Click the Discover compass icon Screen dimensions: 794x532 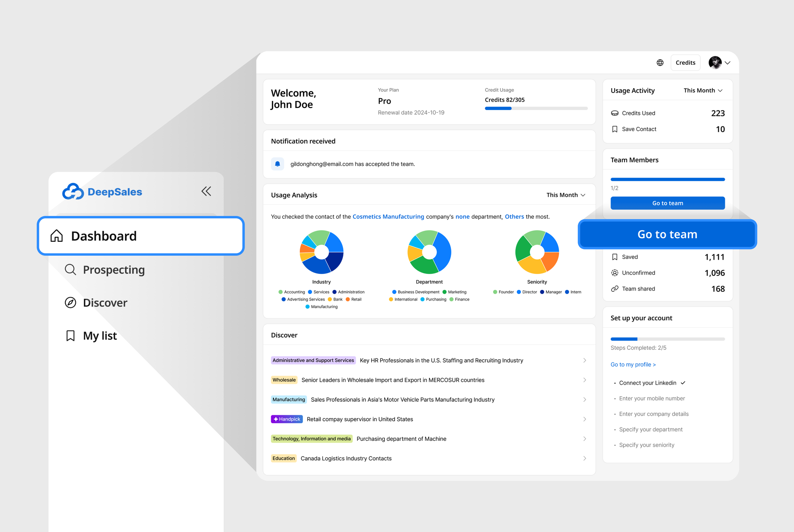70,303
